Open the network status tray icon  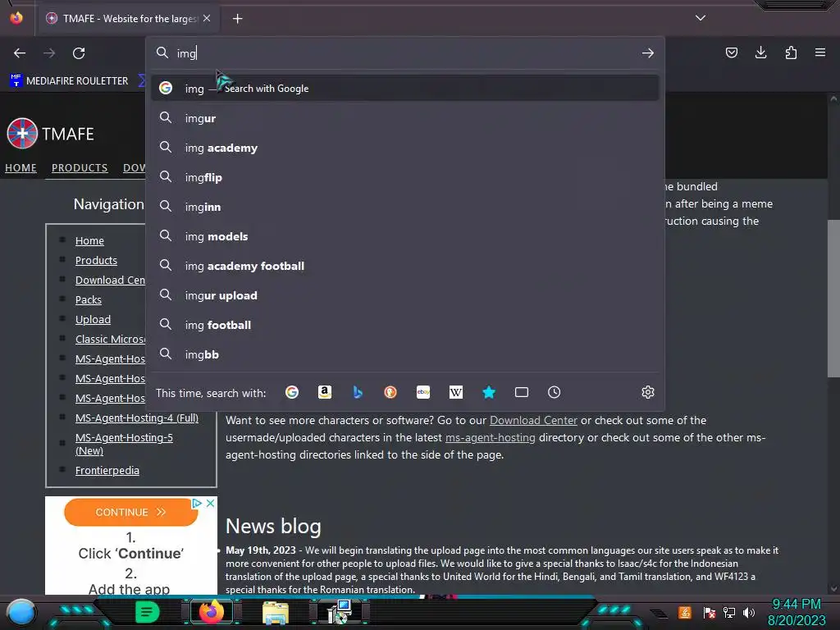coord(729,612)
